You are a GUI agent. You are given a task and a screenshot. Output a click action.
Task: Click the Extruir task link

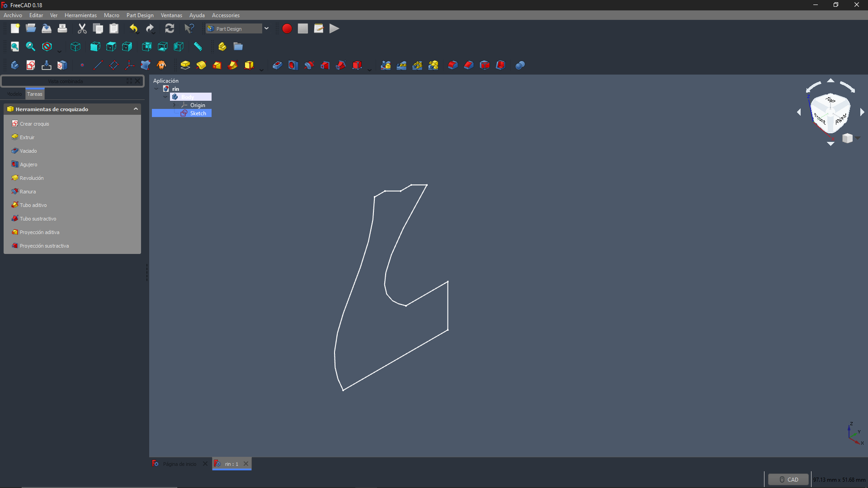(x=27, y=137)
